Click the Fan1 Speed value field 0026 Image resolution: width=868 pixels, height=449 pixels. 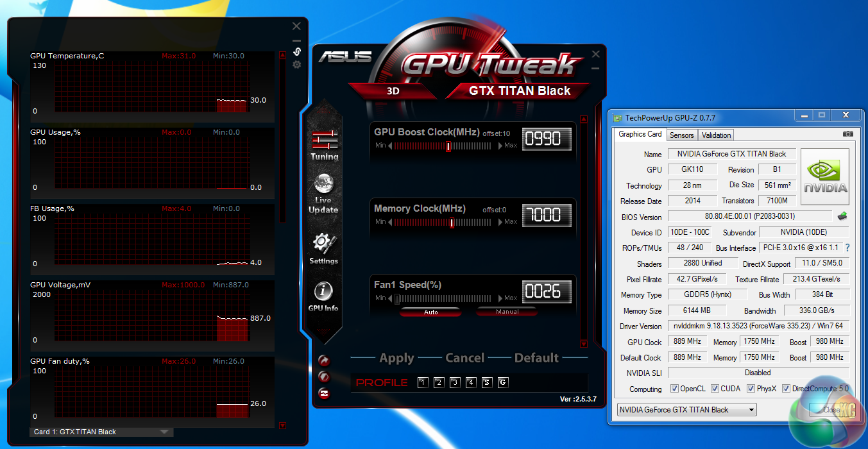point(547,292)
